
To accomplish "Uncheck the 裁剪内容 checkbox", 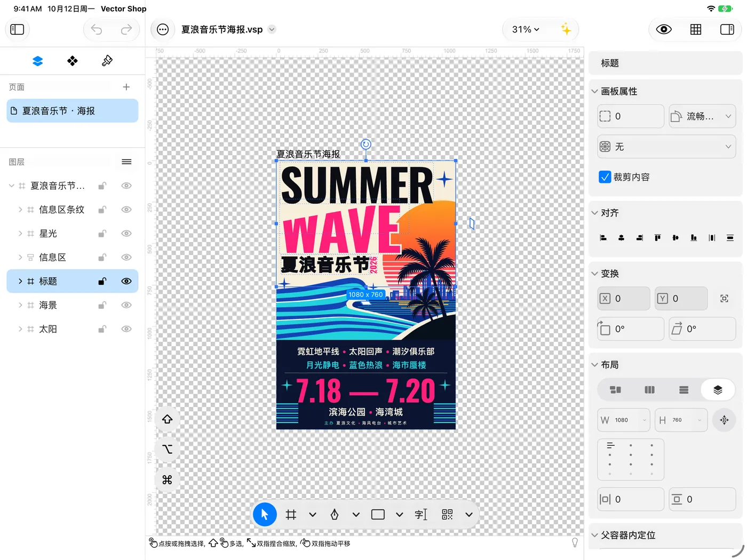I will pos(605,177).
